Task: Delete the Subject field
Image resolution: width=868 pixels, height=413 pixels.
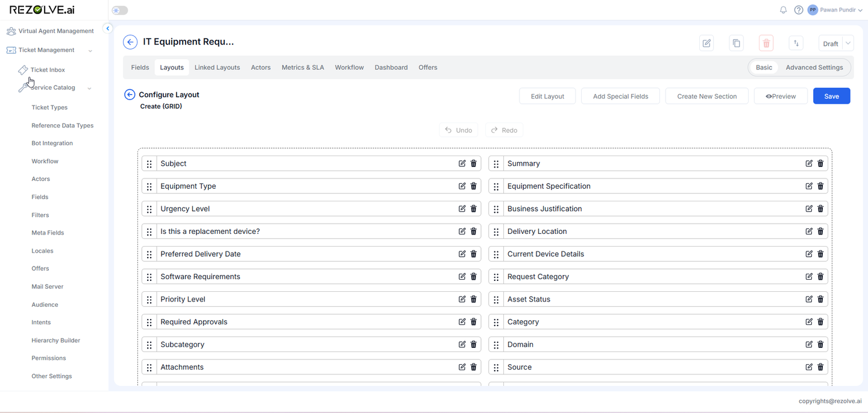Action: 474,163
